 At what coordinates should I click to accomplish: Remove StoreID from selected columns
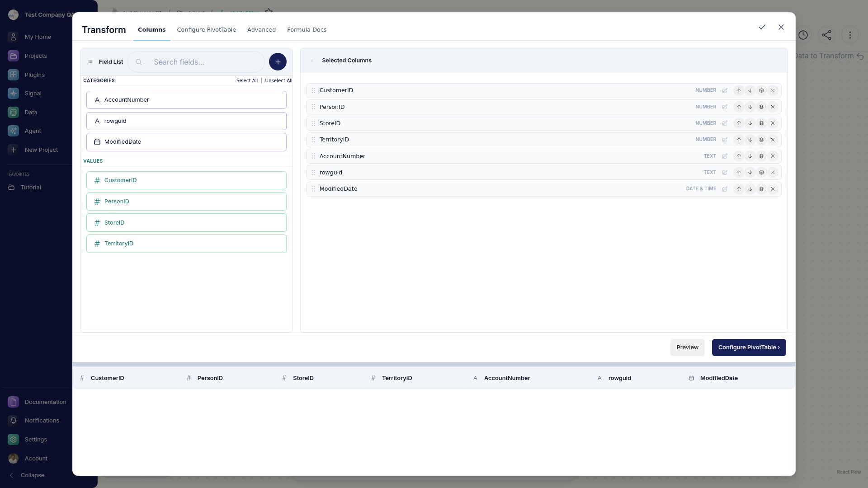(773, 123)
